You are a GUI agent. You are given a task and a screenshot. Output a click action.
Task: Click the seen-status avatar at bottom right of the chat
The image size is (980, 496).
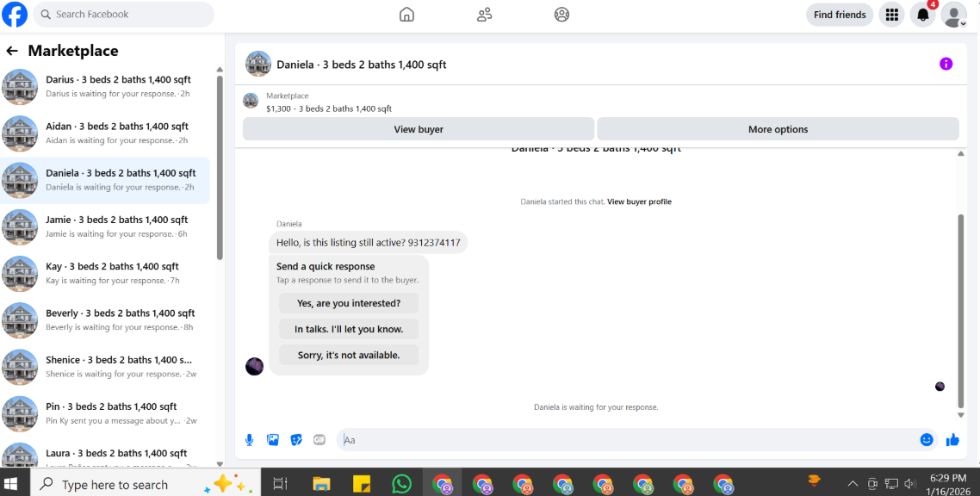[940, 387]
